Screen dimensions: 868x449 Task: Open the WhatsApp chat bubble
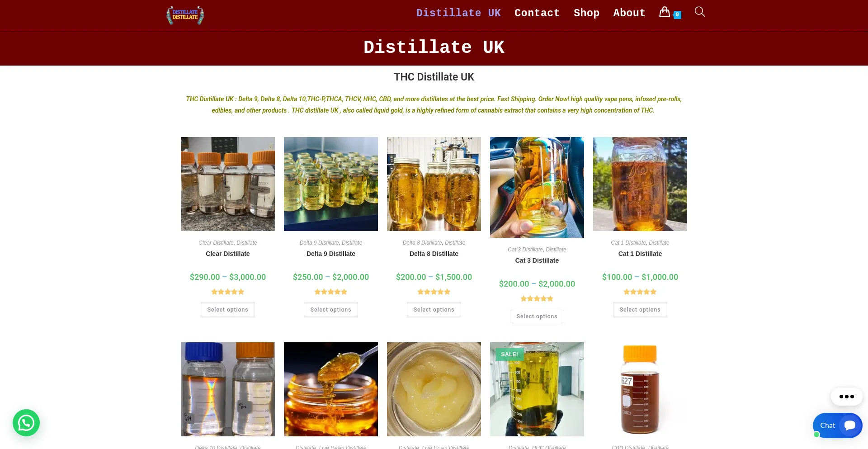(26, 423)
